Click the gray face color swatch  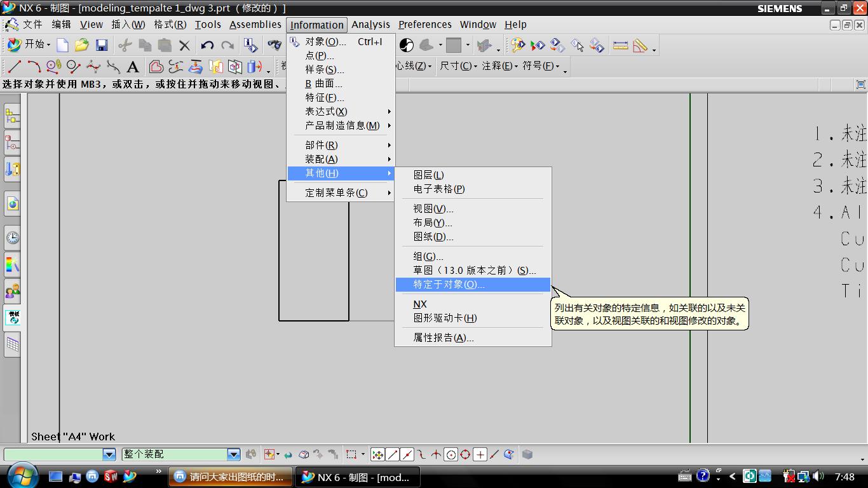[453, 45]
